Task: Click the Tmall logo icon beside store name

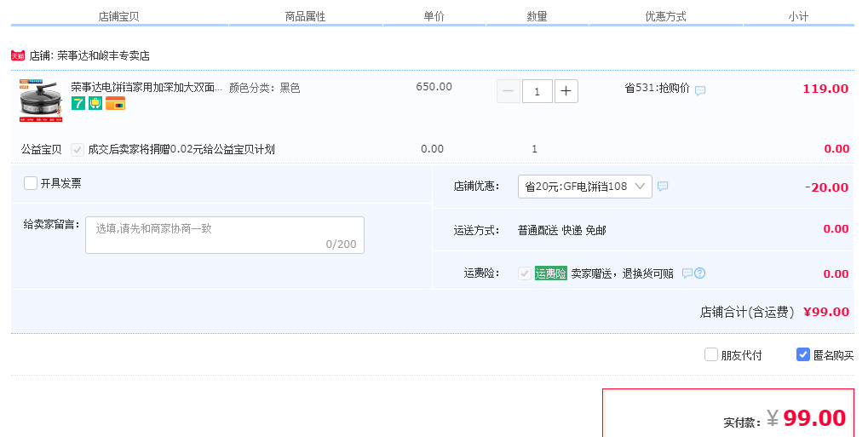Action: (18, 56)
